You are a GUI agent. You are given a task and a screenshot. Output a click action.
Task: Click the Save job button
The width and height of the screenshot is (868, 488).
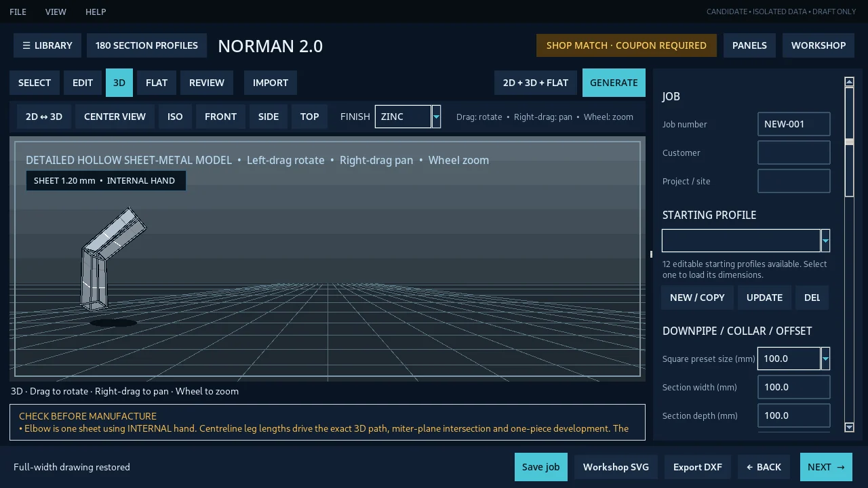541,467
